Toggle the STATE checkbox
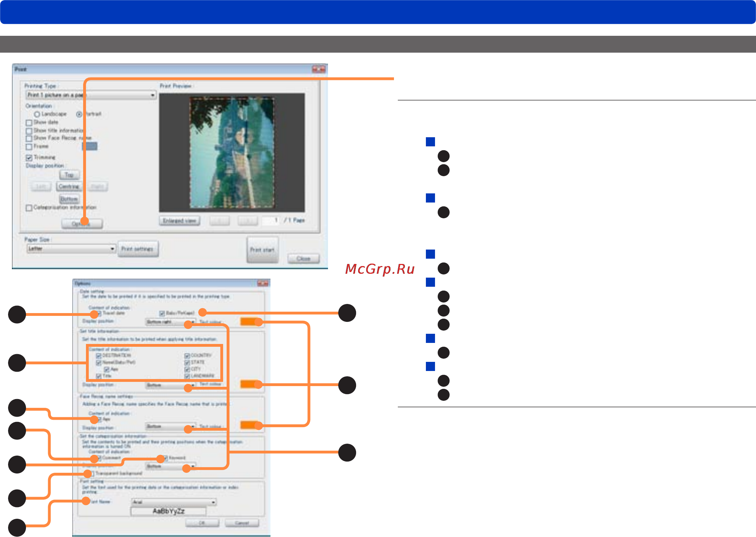This screenshot has height=537, width=756. pyautogui.click(x=187, y=363)
